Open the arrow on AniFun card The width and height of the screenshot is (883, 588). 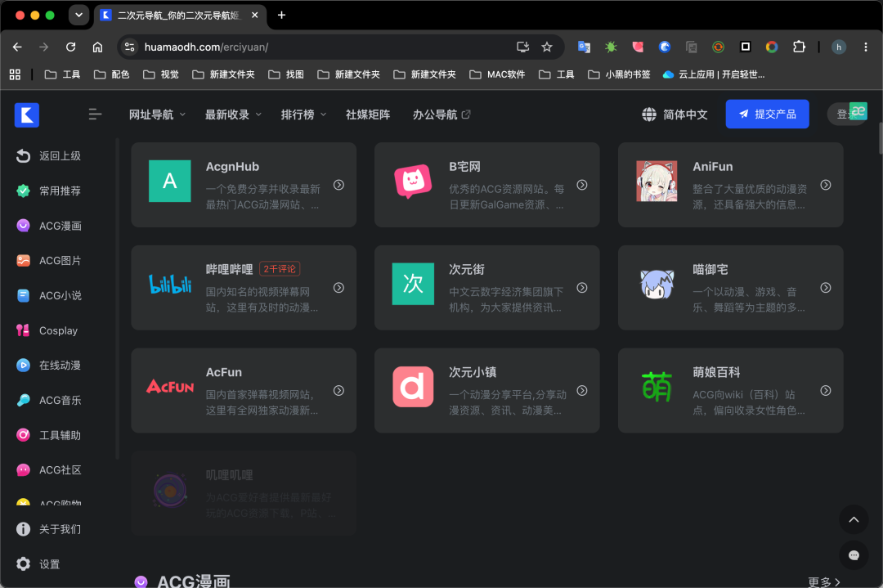(x=826, y=185)
